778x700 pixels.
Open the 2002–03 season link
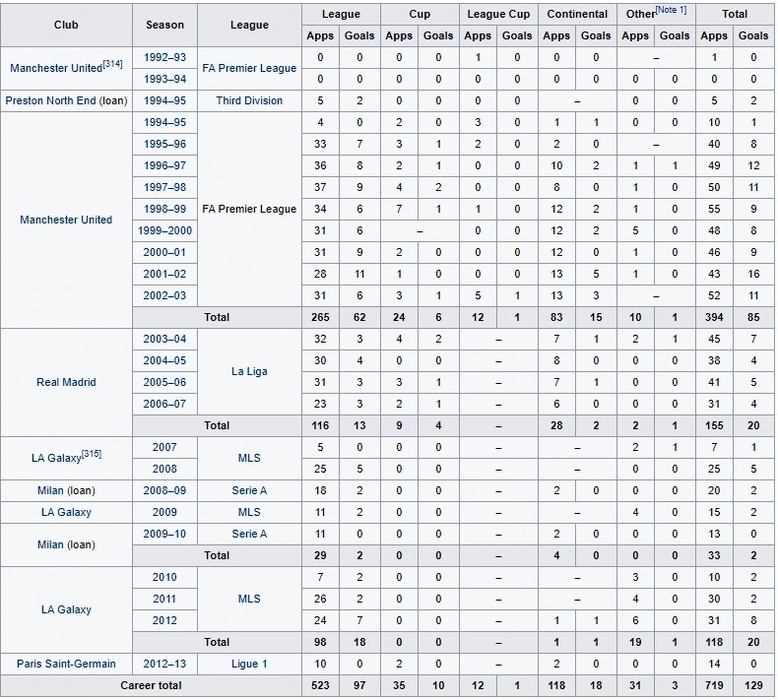pyautogui.click(x=164, y=295)
